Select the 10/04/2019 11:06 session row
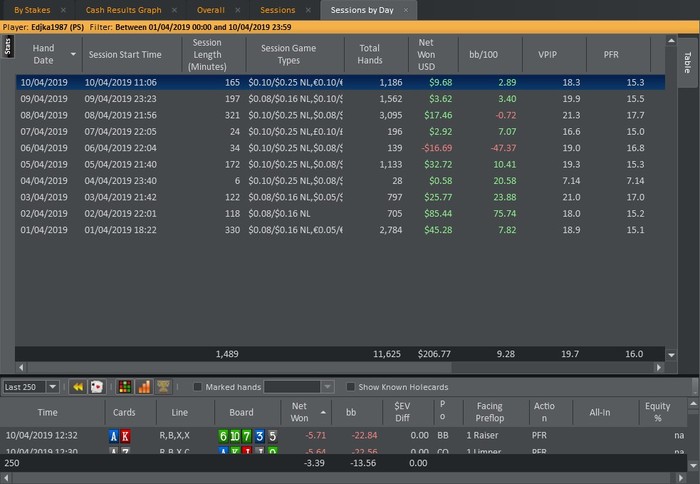Image resolution: width=700 pixels, height=484 pixels. [341, 82]
